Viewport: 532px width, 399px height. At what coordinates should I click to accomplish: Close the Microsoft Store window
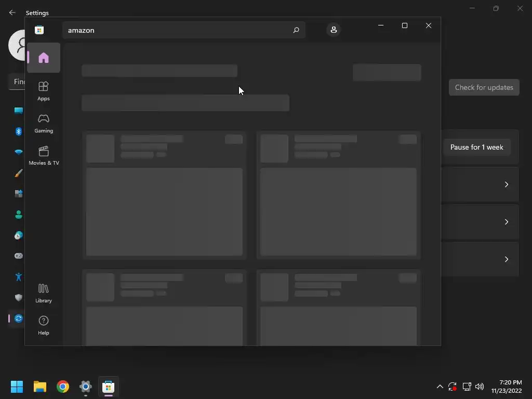click(429, 25)
